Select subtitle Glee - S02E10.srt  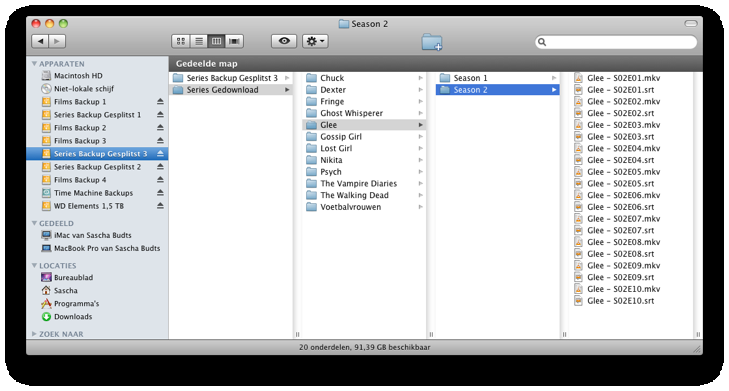coord(631,301)
